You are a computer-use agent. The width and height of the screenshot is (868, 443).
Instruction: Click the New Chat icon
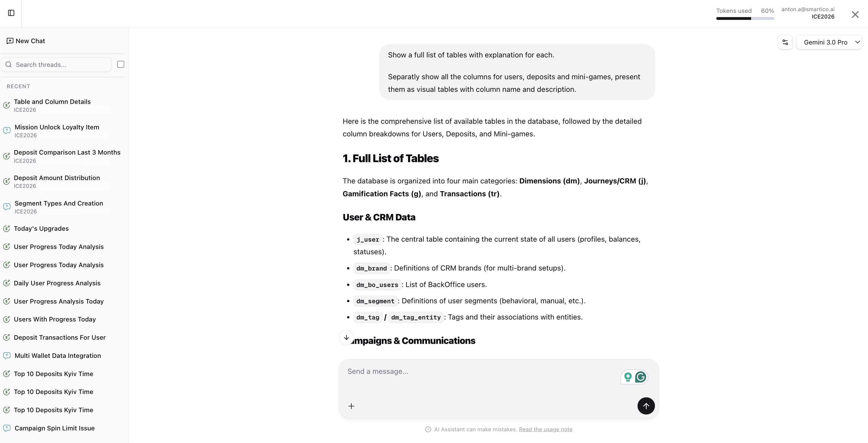(x=10, y=41)
